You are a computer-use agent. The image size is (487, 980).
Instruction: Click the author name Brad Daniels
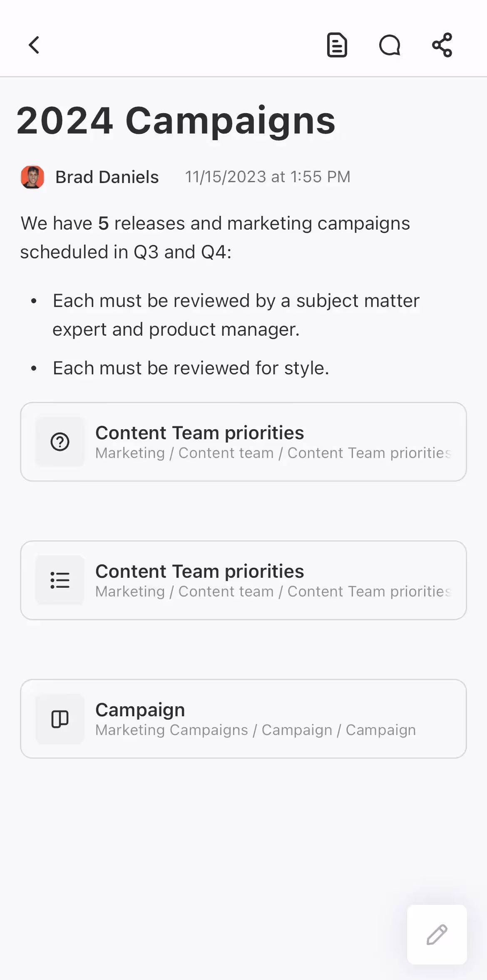(107, 176)
